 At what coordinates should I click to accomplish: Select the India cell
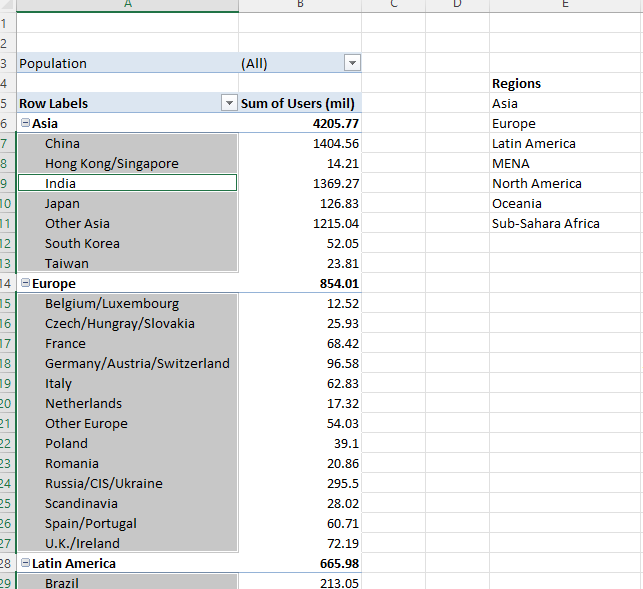coord(128,183)
